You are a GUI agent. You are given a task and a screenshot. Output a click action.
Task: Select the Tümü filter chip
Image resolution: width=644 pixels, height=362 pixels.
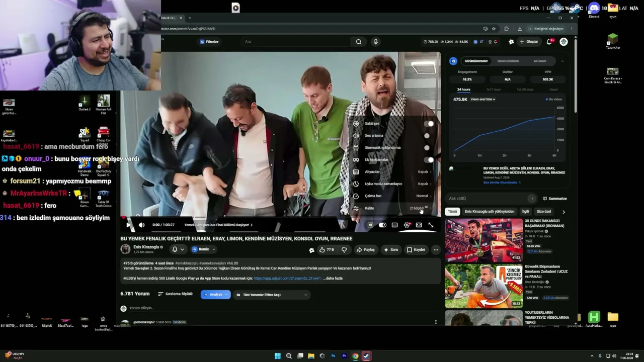[453, 212]
